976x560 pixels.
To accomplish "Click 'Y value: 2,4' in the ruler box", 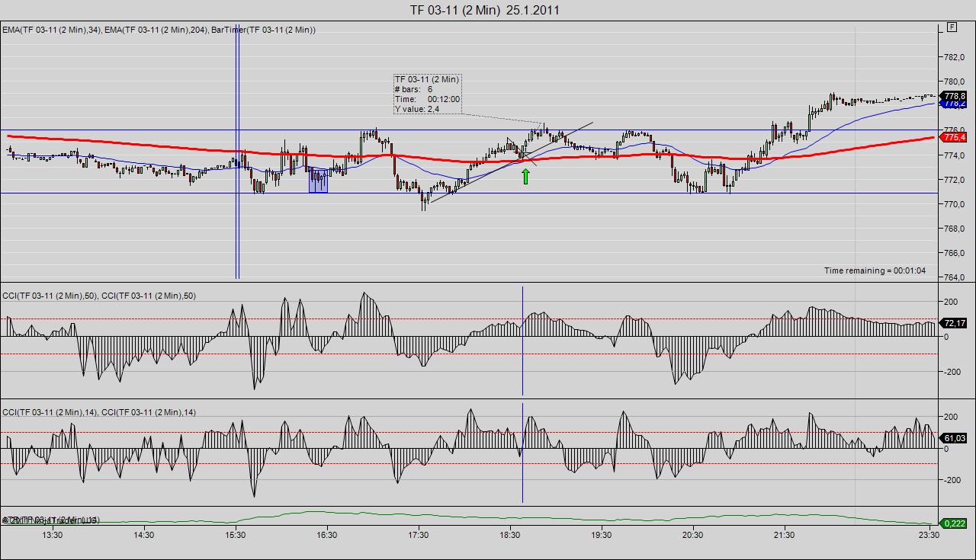I will coord(417,109).
